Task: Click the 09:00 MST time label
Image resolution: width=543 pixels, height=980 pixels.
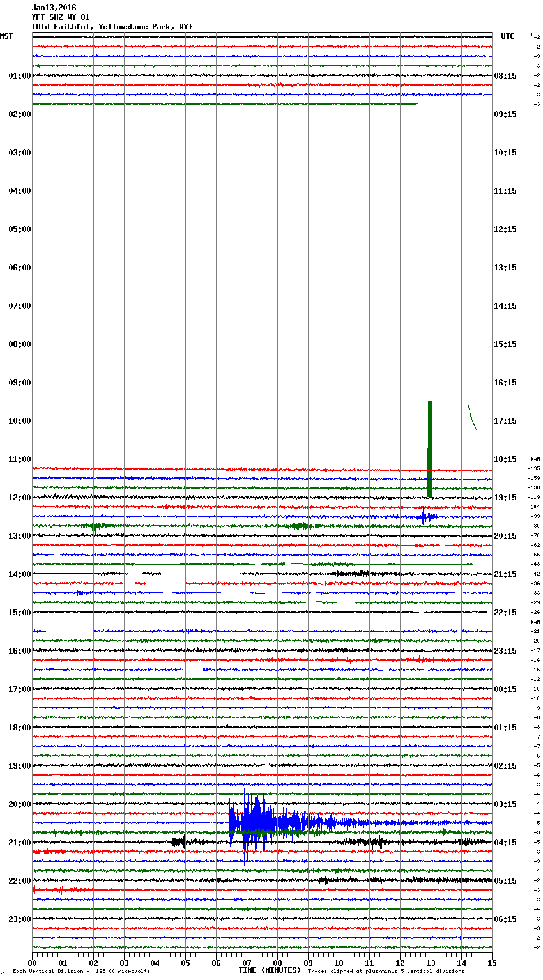Action: [20, 383]
